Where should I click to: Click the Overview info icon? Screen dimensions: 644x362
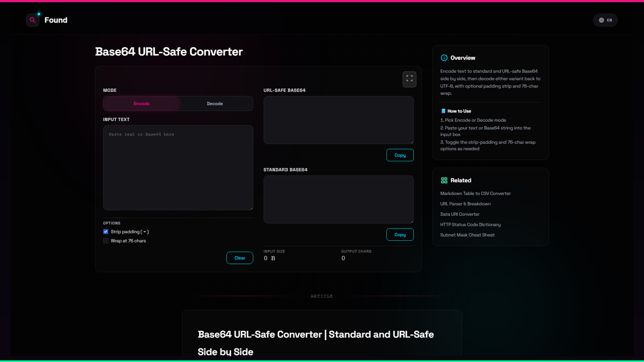pos(444,58)
